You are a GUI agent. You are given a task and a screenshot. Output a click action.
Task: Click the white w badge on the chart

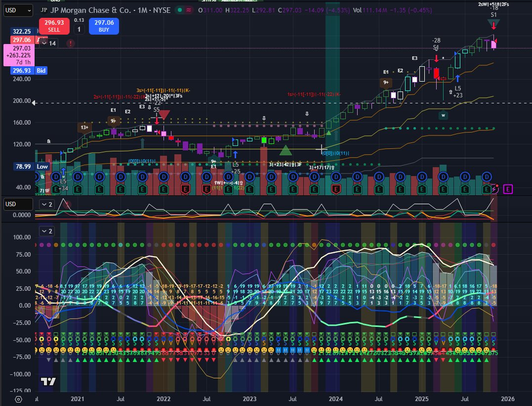click(443, 115)
